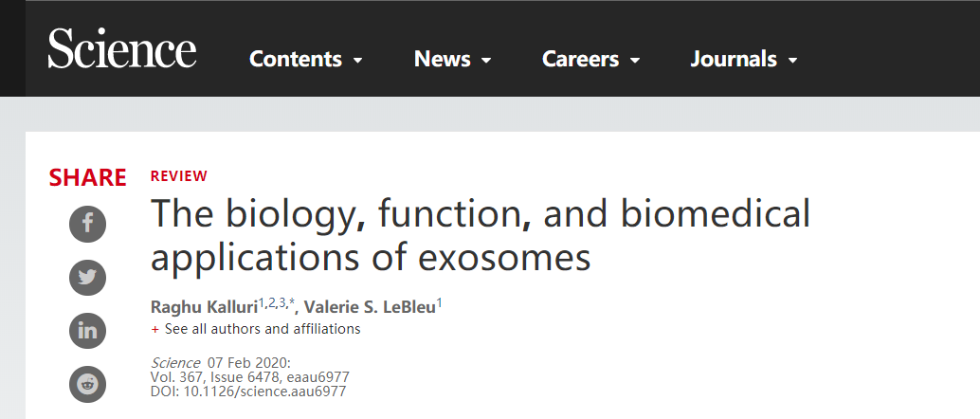Click the Science logo
The image size is (980, 419).
[x=122, y=49]
